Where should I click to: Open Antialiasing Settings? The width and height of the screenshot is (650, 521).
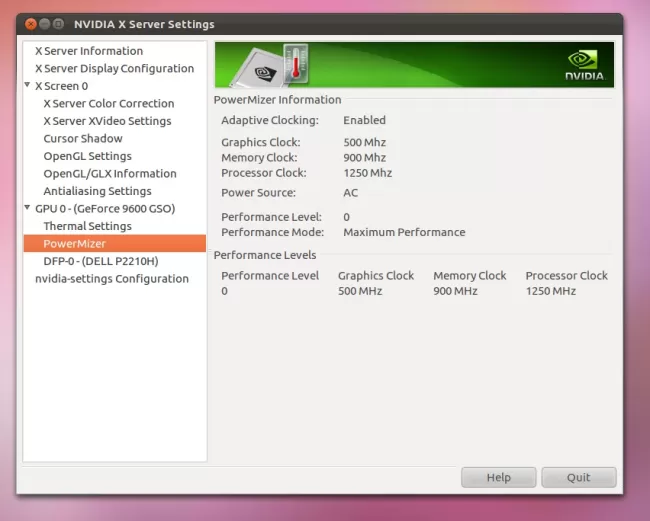click(x=97, y=191)
